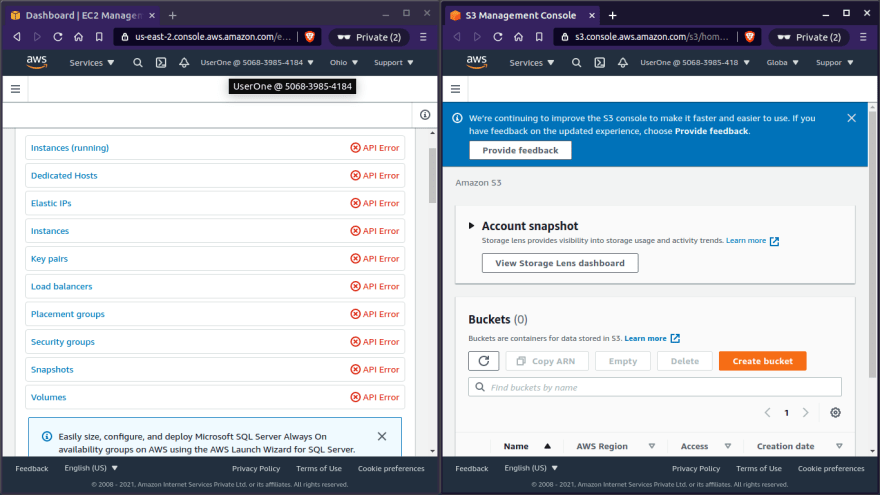Viewport: 880px width, 495px height.
Task: Launch CloudShell from the S3 console header
Action: click(600, 63)
